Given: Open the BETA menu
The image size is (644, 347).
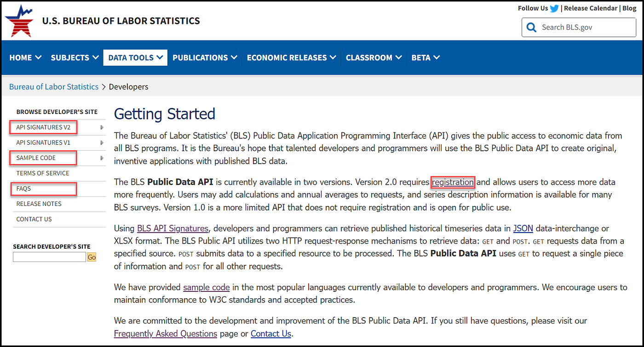Looking at the screenshot, I should click(425, 57).
